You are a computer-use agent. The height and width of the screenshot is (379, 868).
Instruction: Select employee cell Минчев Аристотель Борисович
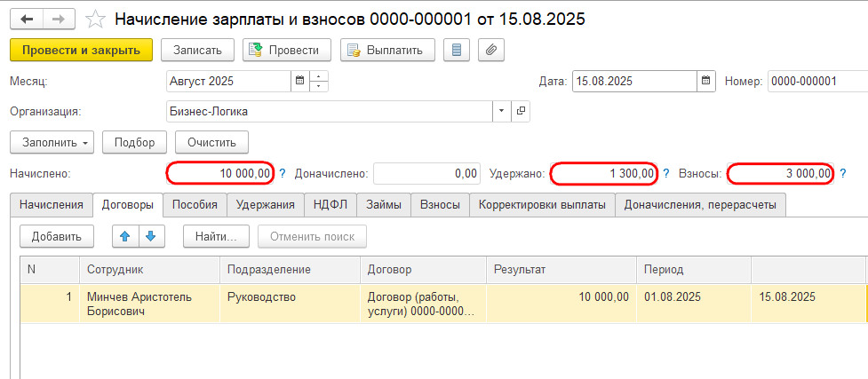(149, 304)
